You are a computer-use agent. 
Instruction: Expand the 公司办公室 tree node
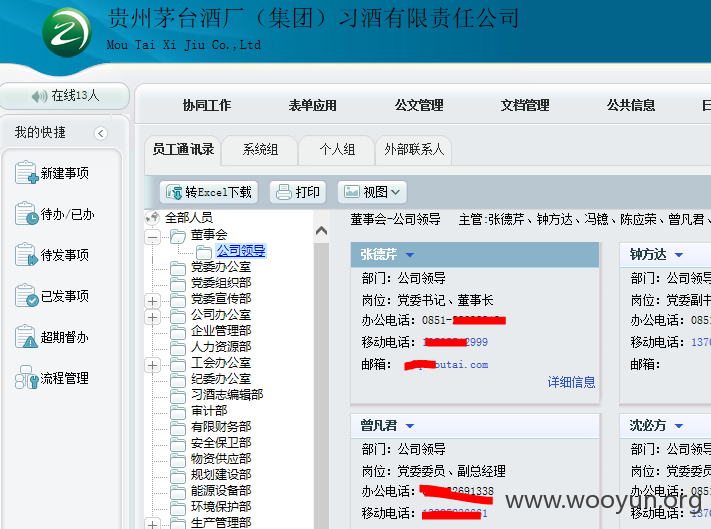[152, 317]
